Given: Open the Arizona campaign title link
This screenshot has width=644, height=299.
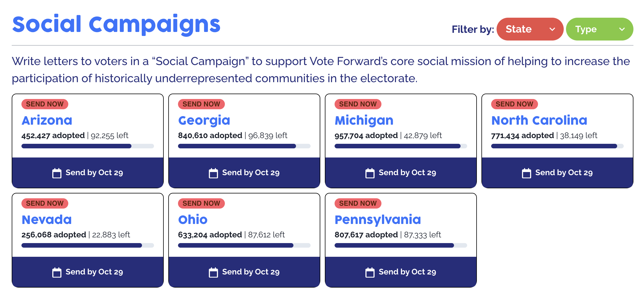Looking at the screenshot, I should (47, 120).
